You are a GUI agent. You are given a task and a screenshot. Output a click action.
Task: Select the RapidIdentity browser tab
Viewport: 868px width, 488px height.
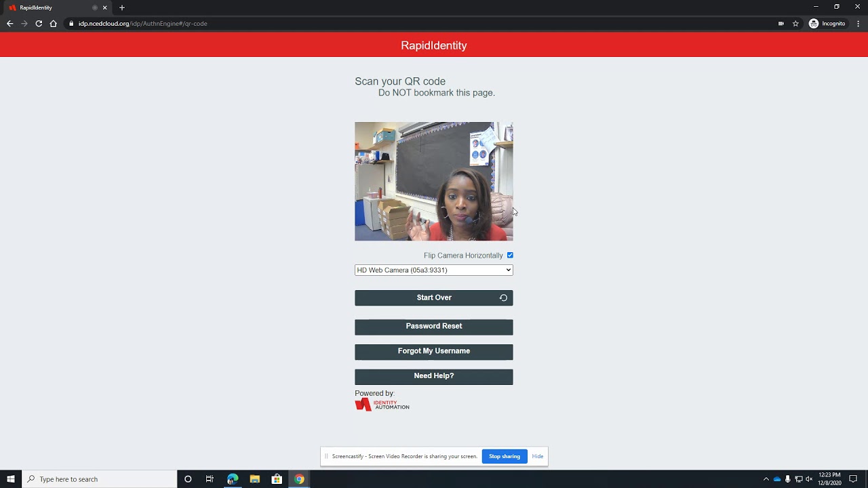(58, 7)
